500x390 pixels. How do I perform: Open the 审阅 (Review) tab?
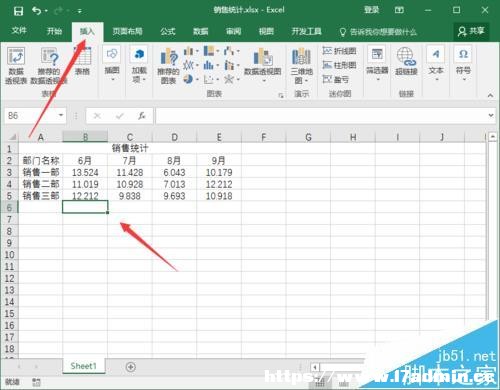pyautogui.click(x=233, y=31)
